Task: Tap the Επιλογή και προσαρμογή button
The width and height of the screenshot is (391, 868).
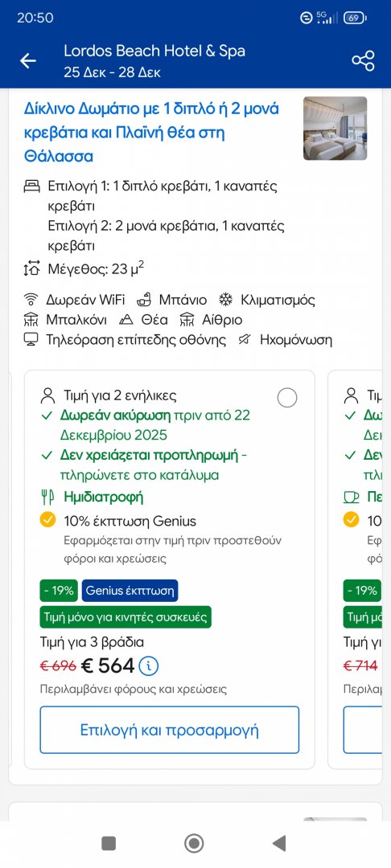Action: (x=170, y=730)
